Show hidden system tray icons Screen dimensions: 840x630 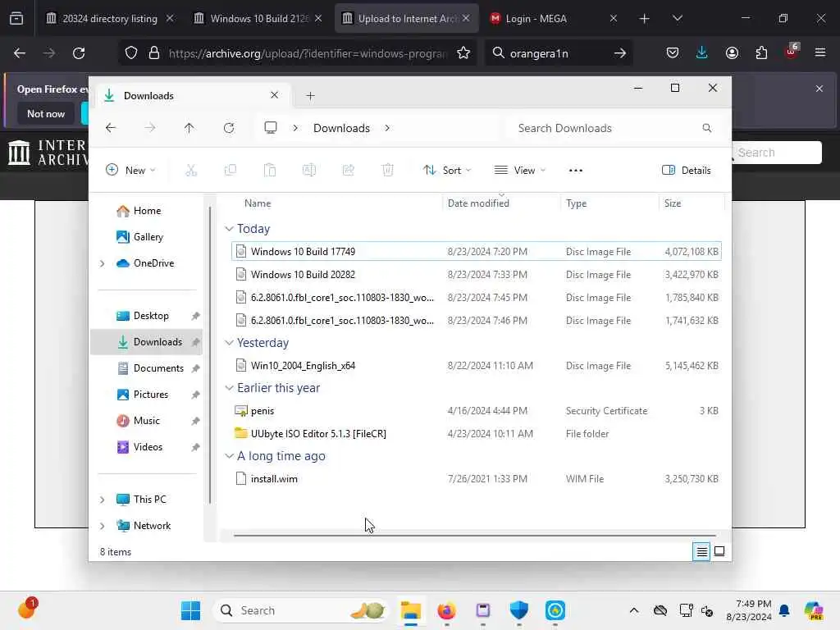634,610
